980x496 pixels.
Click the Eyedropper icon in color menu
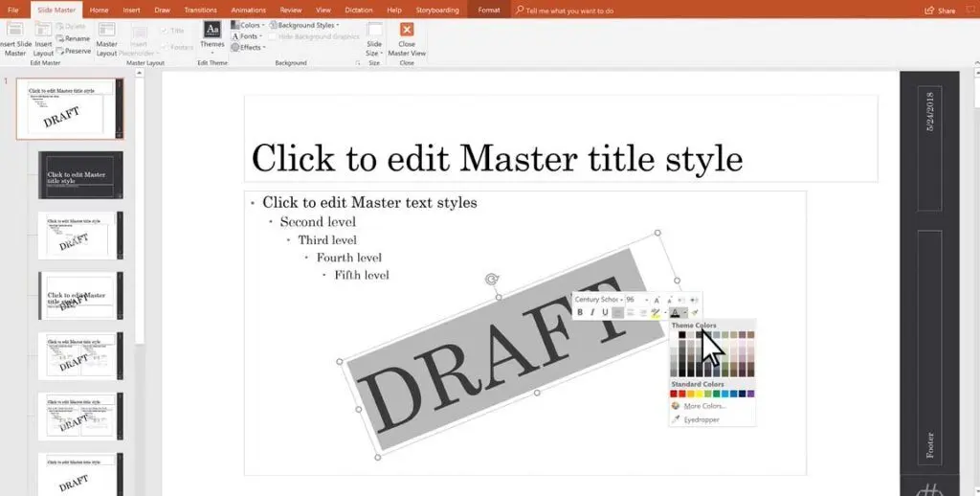pos(675,419)
